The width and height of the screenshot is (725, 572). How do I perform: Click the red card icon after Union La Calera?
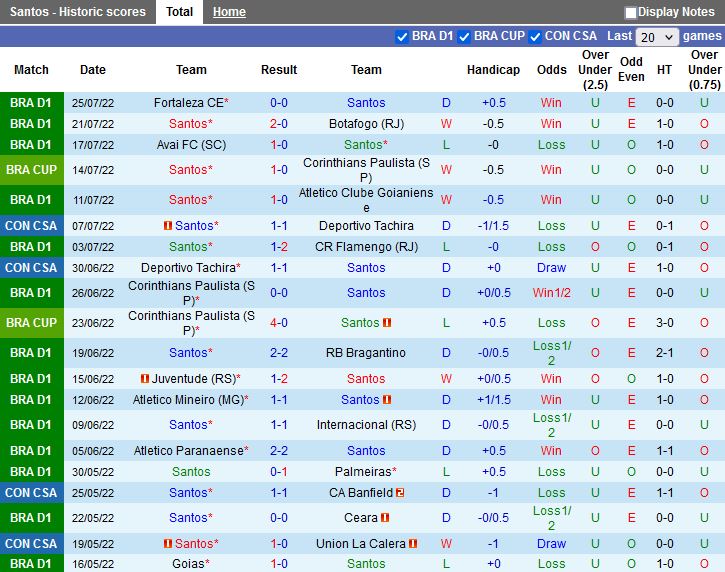pos(413,544)
